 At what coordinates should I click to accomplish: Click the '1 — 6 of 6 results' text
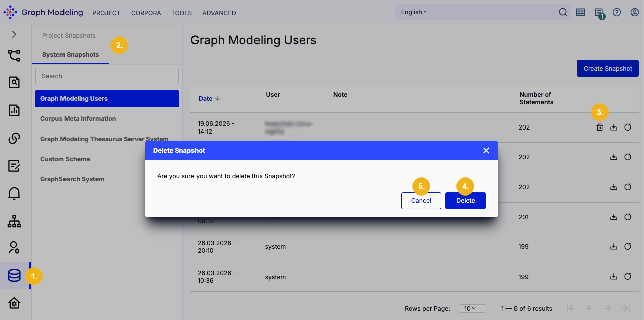coord(527,308)
